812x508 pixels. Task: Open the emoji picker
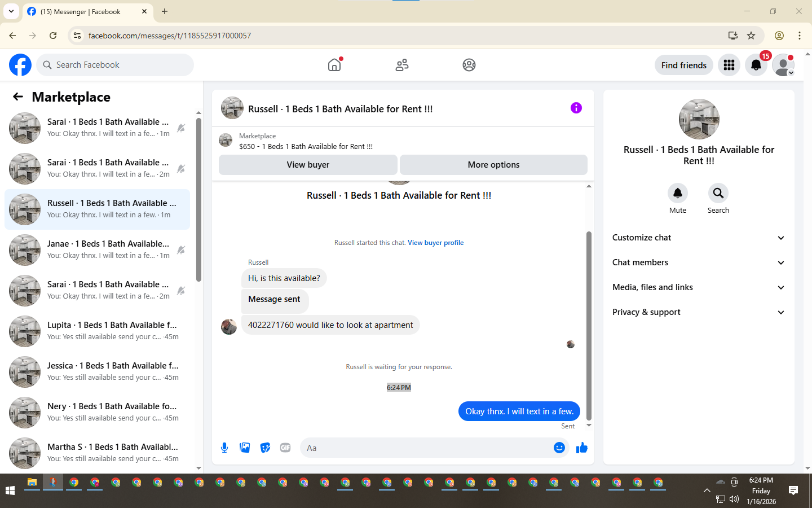pyautogui.click(x=559, y=448)
